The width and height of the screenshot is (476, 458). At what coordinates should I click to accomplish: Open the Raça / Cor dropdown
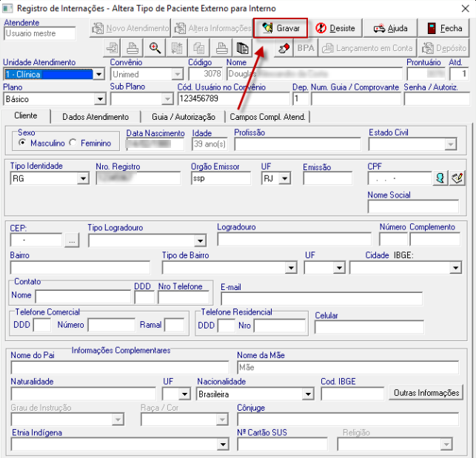coord(222,420)
